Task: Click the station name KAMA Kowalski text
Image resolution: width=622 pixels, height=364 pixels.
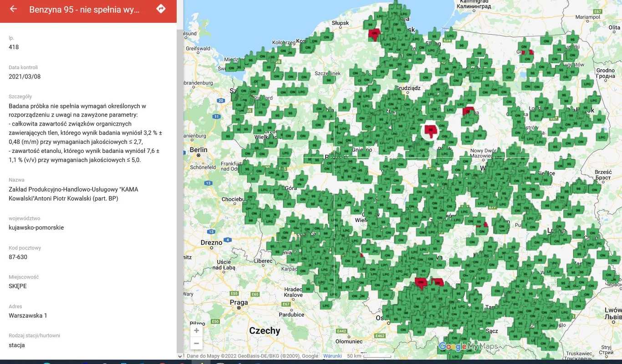Action: click(73, 194)
